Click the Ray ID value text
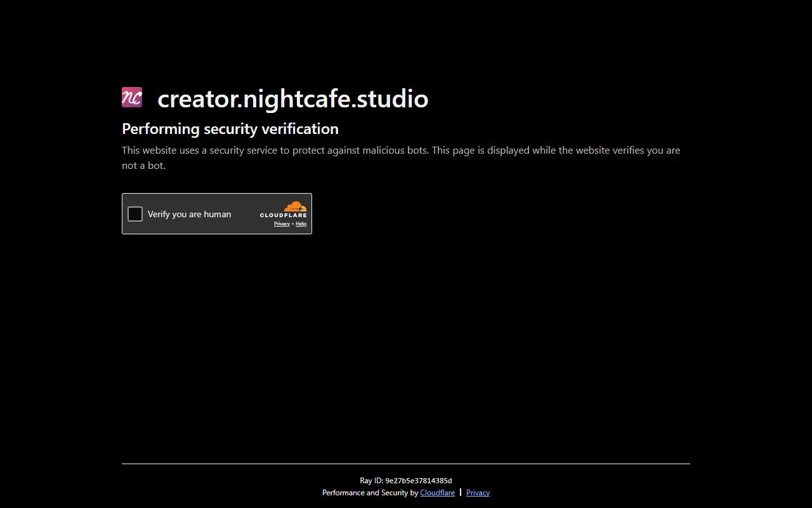This screenshot has height=508, width=812. tap(419, 481)
